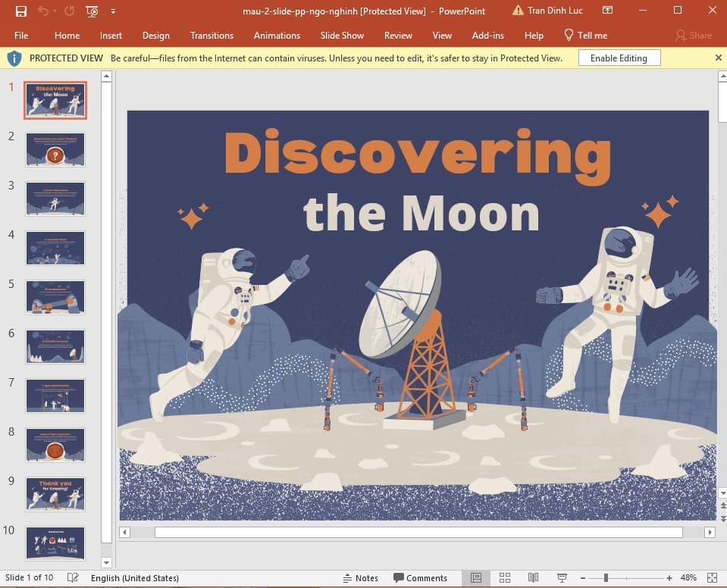Click Start From Beginning in Quick Access Toolbar
Image resolution: width=727 pixels, height=588 pixels.
(x=91, y=11)
